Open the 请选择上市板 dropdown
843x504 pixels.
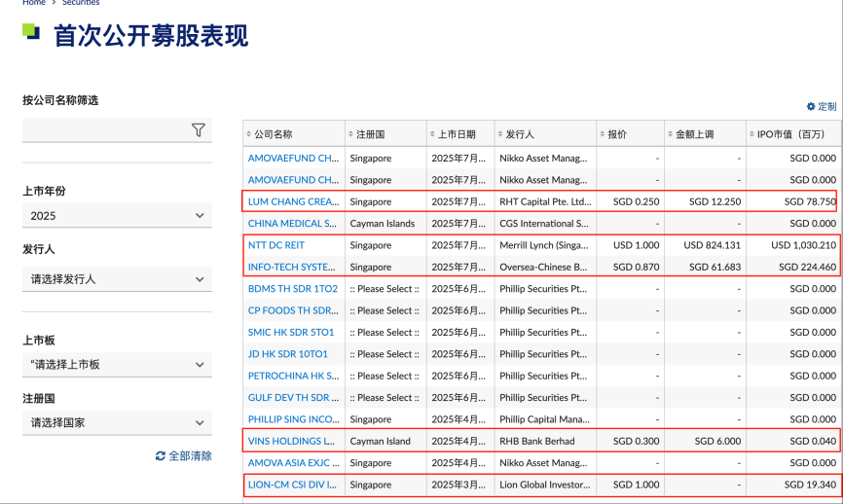pos(117,365)
